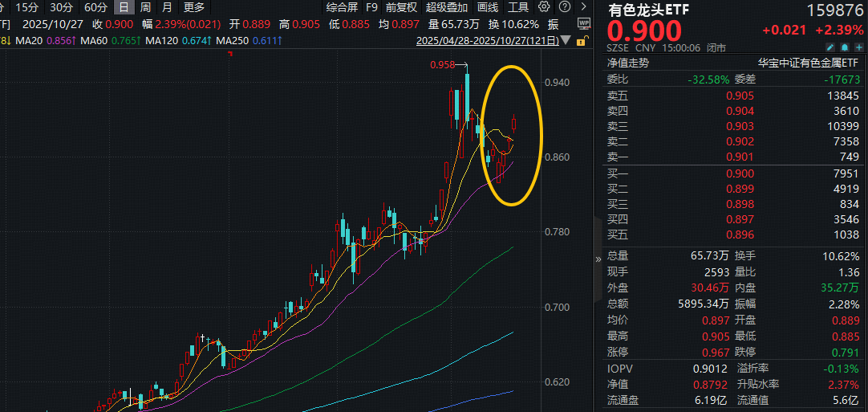
Task: Open 前复权 adjustment dropdown
Action: pos(401,7)
